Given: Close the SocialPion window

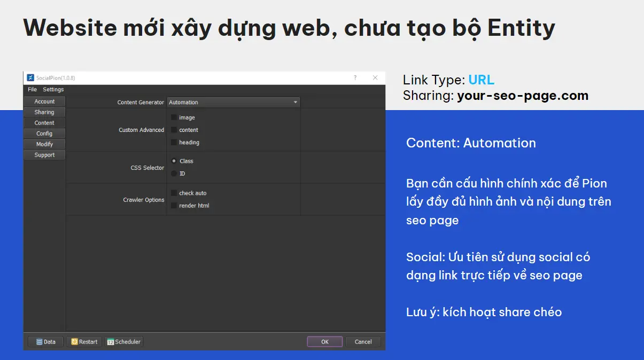Looking at the screenshot, I should [375, 77].
